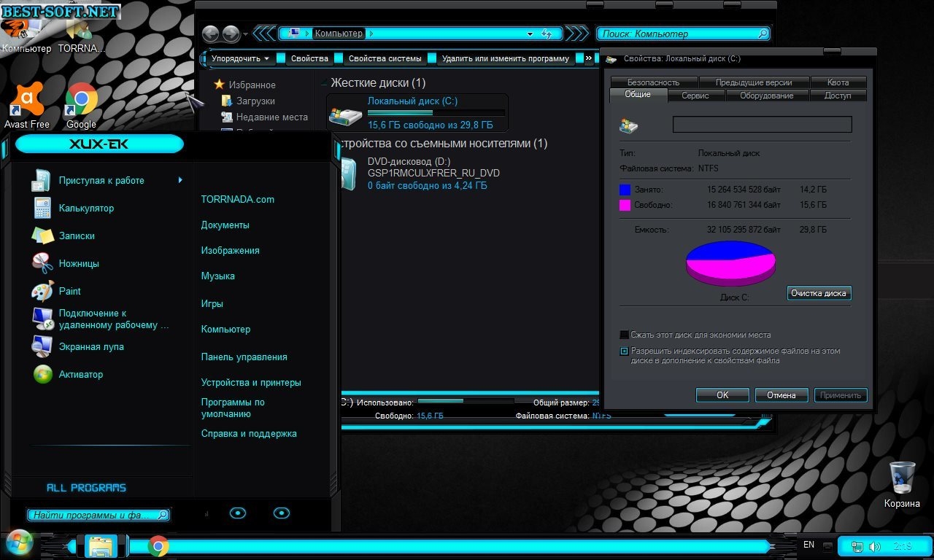
Task: Start the Magnifier (Экранная лупа) icon
Action: (42, 346)
